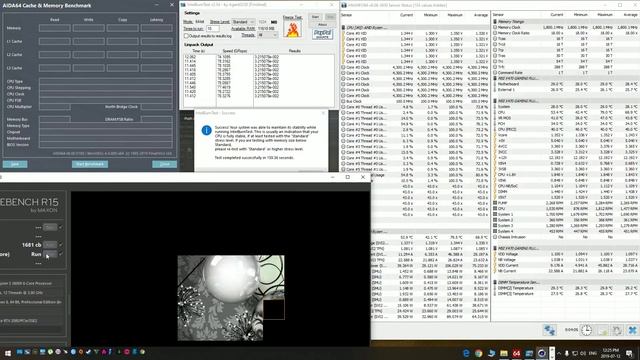Click the network tray icon
This screenshot has width=640, height=360.
pyautogui.click(x=575, y=353)
